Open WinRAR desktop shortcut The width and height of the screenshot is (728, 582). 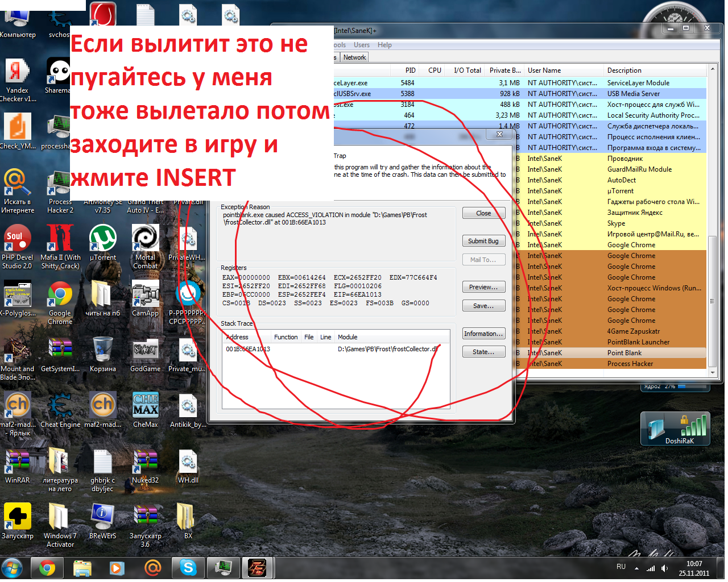pyautogui.click(x=17, y=466)
